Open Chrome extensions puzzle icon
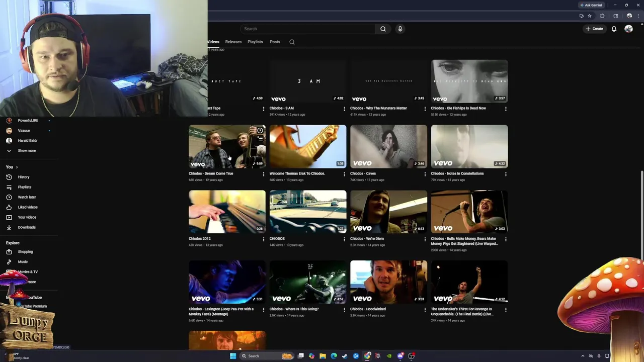The image size is (644, 362). [x=602, y=16]
